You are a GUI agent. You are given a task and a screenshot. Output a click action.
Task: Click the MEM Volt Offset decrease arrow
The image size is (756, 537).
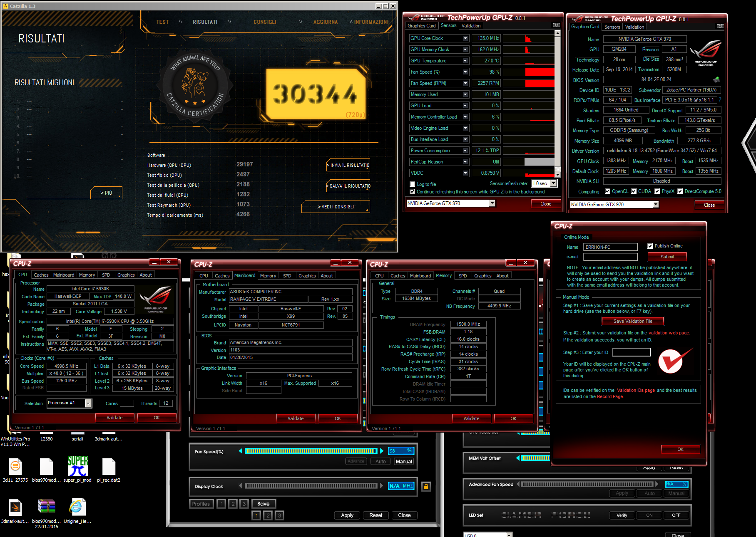518,458
